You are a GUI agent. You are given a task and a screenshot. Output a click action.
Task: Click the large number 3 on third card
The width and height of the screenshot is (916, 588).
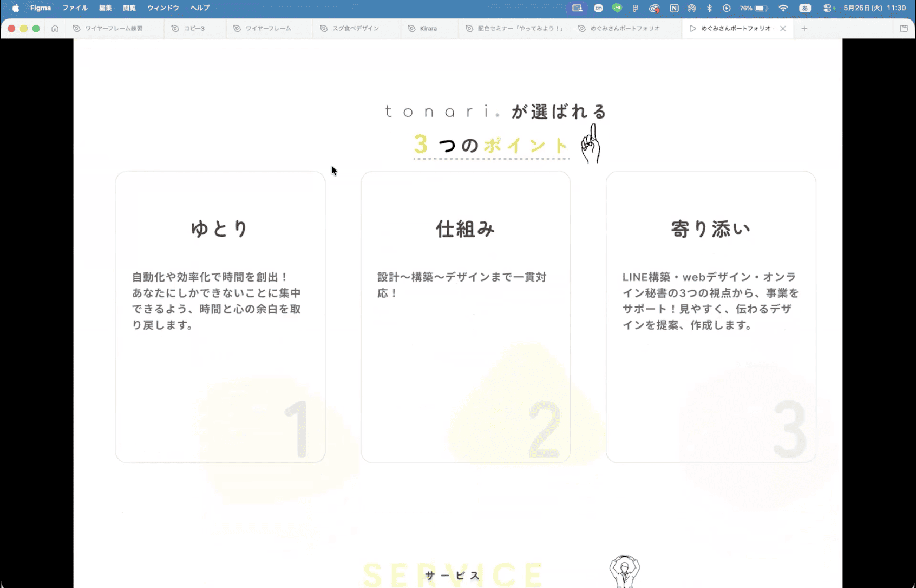[790, 429]
